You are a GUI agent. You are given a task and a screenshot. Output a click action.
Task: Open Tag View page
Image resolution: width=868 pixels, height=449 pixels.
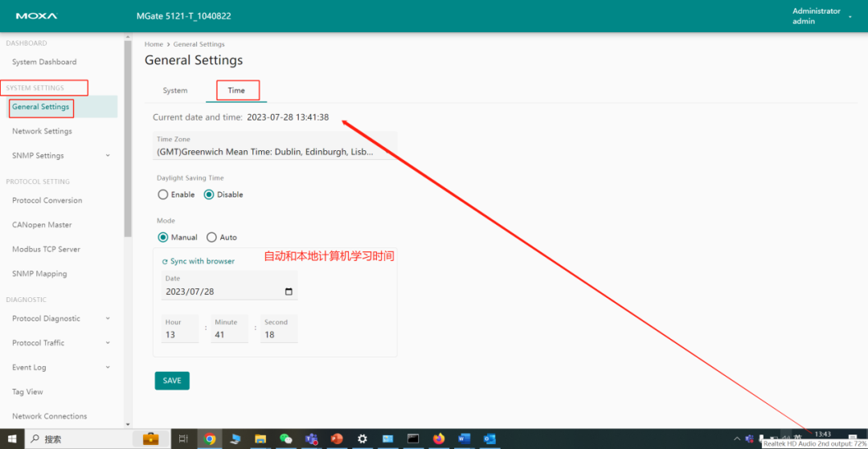click(27, 392)
